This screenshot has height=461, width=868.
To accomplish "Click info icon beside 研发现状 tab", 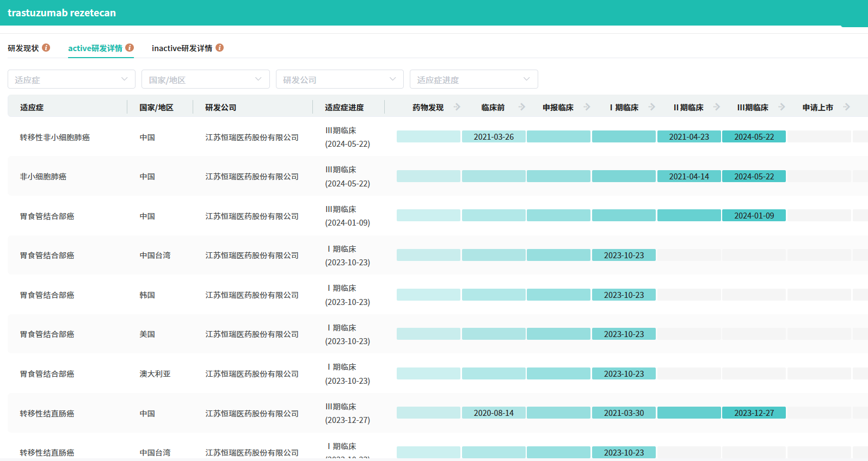I will [x=46, y=48].
